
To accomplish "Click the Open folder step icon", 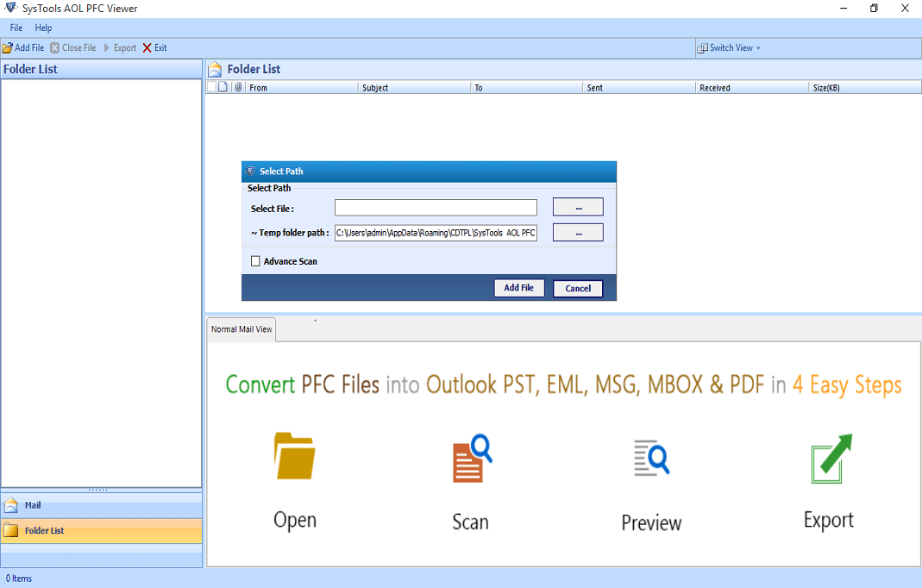I will [295, 456].
